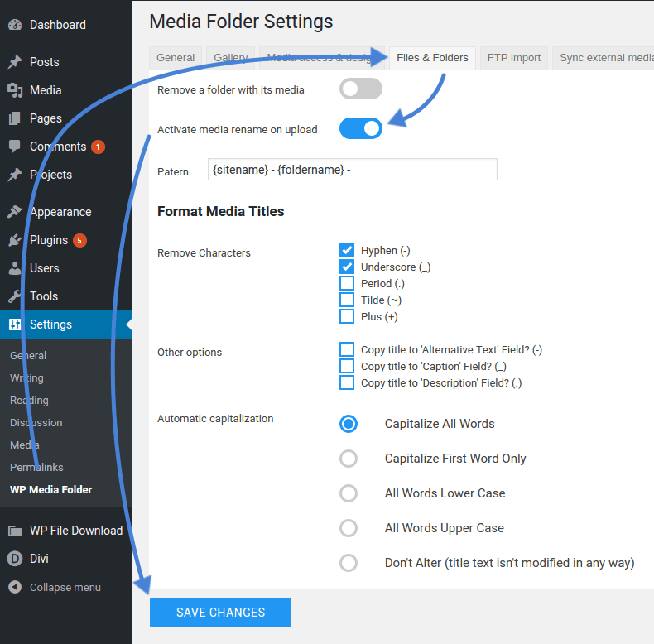
Task: Click the Dashboard gauge icon
Action: coord(15,25)
